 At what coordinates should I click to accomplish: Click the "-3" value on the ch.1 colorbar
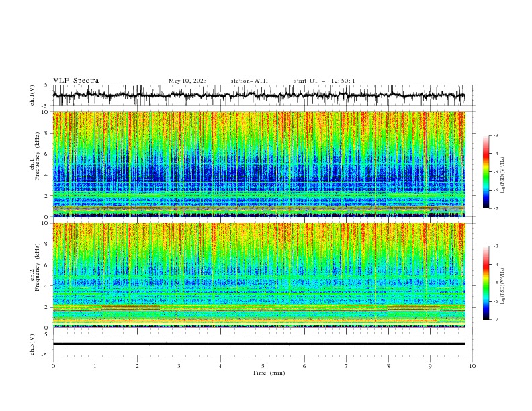495,135
